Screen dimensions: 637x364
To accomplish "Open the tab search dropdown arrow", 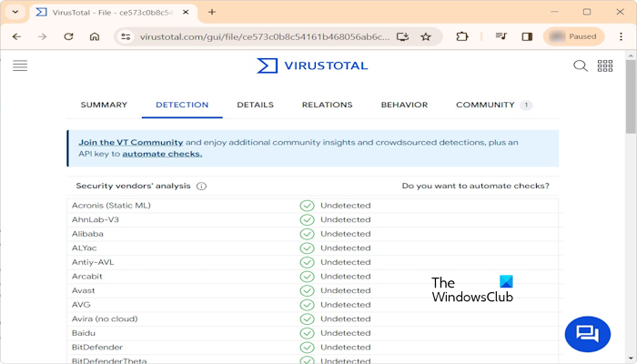I will pyautogui.click(x=15, y=12).
